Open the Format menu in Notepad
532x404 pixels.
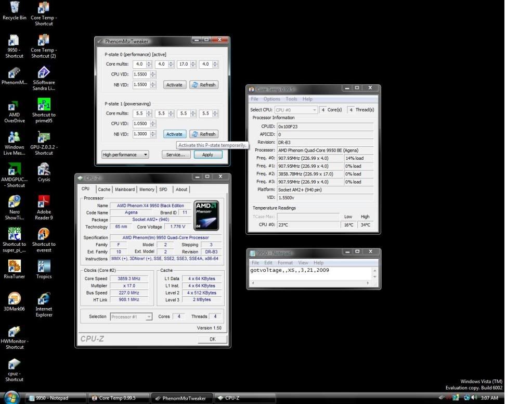pos(285,263)
